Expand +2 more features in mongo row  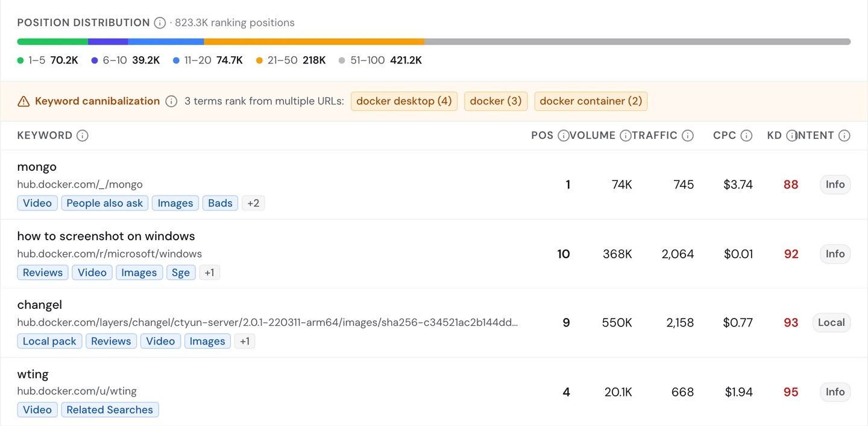pos(253,203)
